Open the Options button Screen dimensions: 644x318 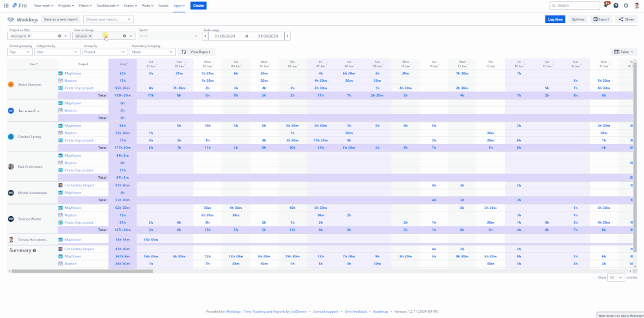point(578,19)
